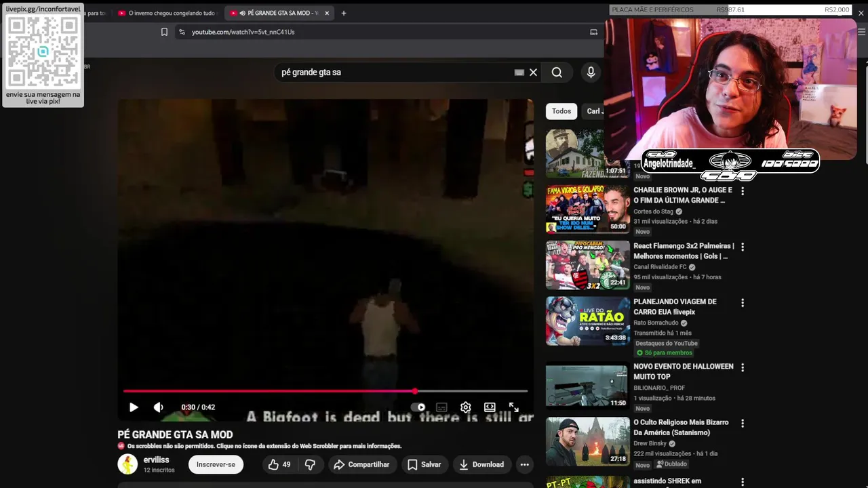This screenshot has width=868, height=488.
Task: Click the "12 inscritos" subscriber count
Action: click(x=159, y=470)
